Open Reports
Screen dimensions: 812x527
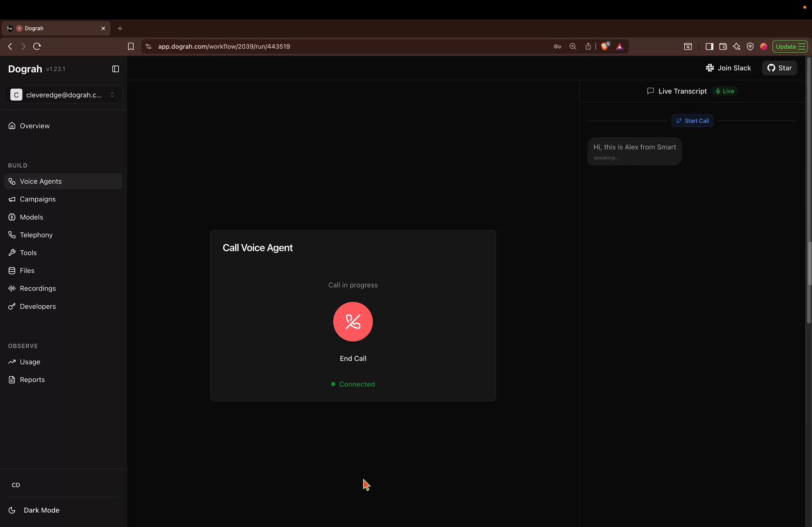pyautogui.click(x=63, y=380)
